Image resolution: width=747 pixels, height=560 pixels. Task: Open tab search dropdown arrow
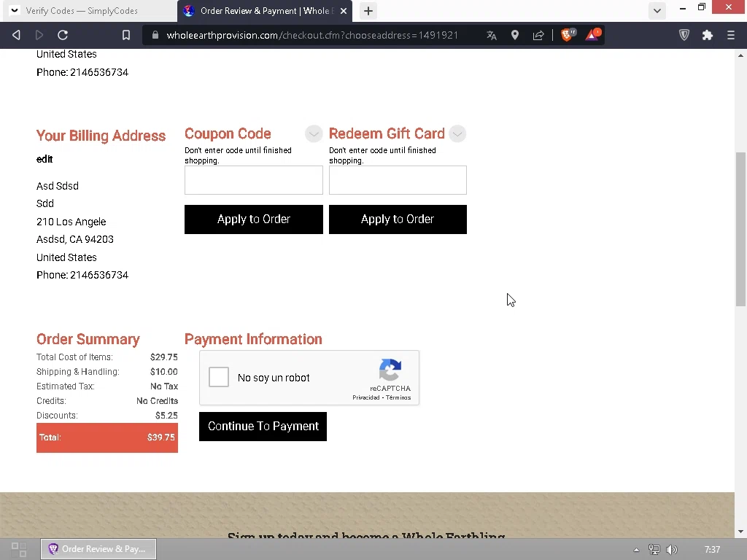(657, 11)
